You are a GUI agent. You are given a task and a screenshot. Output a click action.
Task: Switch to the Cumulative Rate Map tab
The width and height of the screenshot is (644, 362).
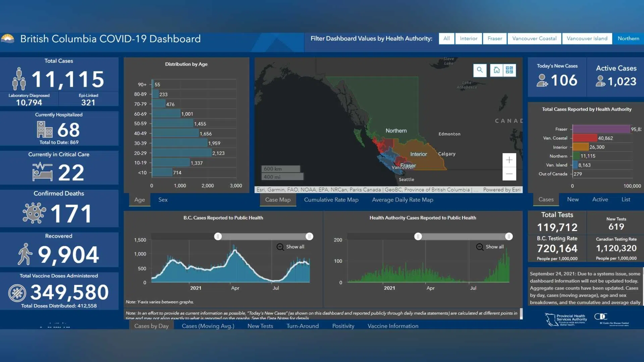coord(331,199)
